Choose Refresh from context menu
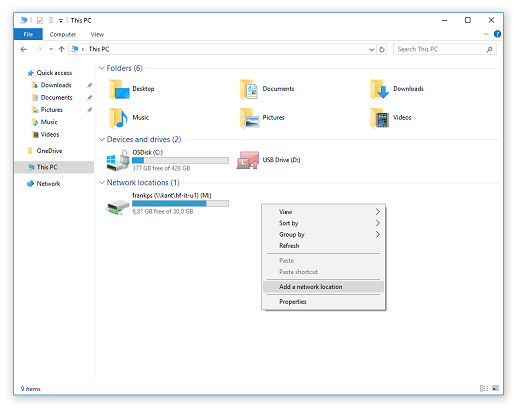Viewport: 515px width, 409px height. click(x=324, y=246)
